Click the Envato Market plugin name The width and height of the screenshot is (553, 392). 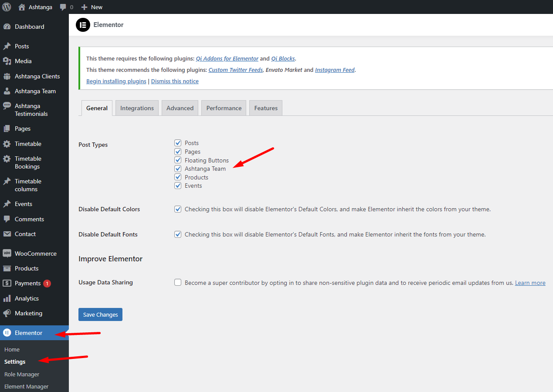[284, 70]
